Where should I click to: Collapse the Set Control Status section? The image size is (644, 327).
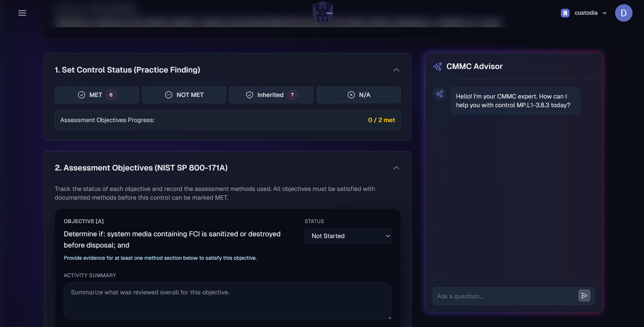[x=396, y=70]
